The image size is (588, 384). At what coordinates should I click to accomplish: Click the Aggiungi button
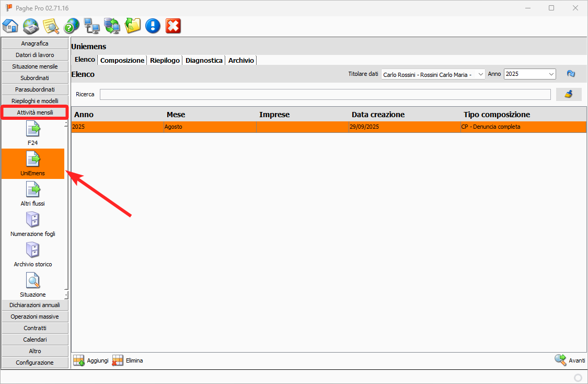coord(91,360)
